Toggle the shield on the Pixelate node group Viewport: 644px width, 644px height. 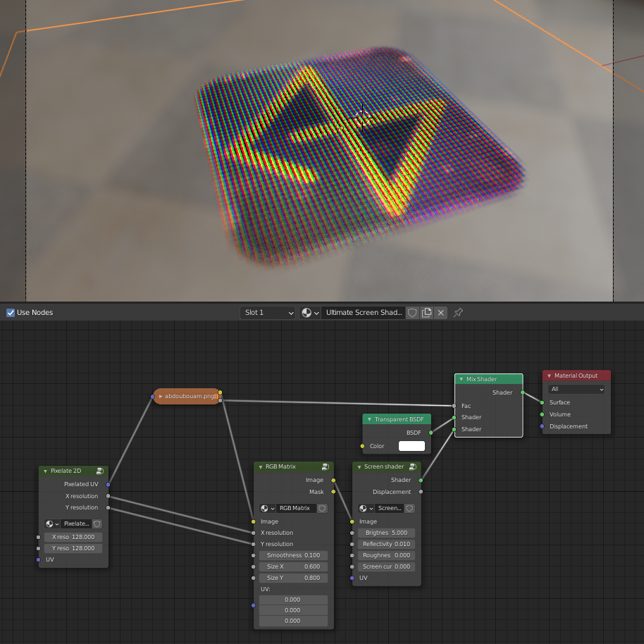[x=97, y=524]
